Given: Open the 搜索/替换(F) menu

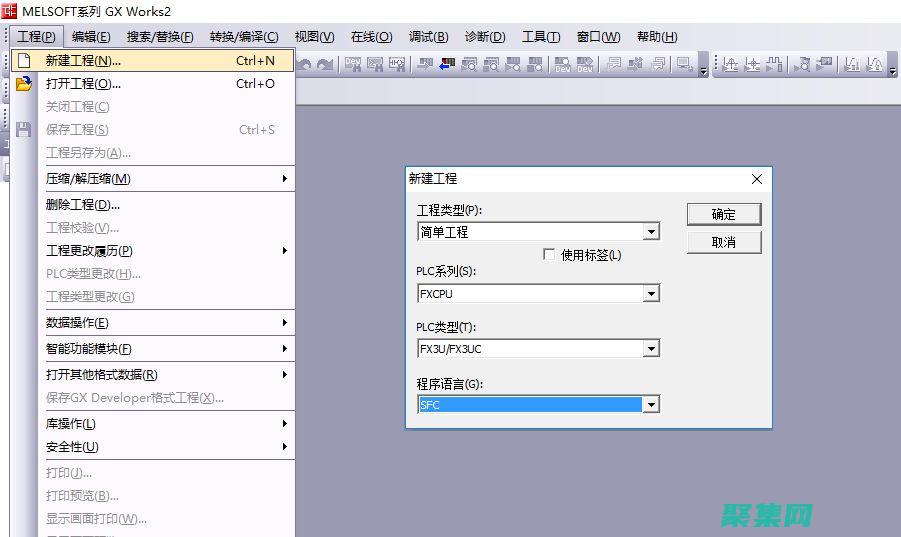Looking at the screenshot, I should coord(160,37).
